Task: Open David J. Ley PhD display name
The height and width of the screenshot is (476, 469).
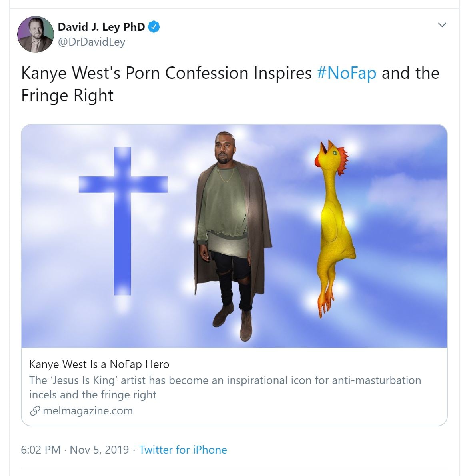Action: click(x=101, y=27)
